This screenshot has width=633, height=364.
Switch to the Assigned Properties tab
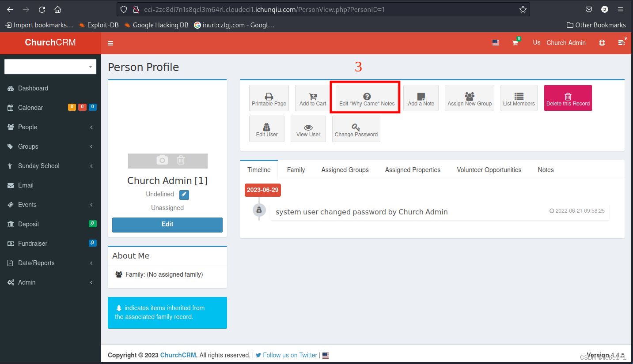413,170
